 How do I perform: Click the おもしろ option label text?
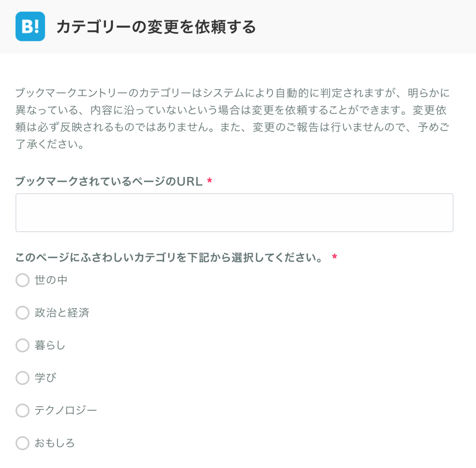pyautogui.click(x=55, y=443)
